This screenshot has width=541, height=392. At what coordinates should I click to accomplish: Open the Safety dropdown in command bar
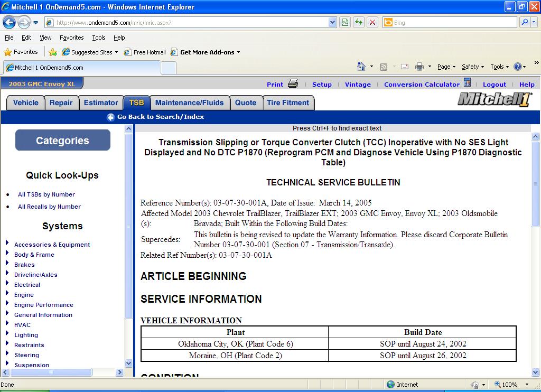(x=473, y=67)
